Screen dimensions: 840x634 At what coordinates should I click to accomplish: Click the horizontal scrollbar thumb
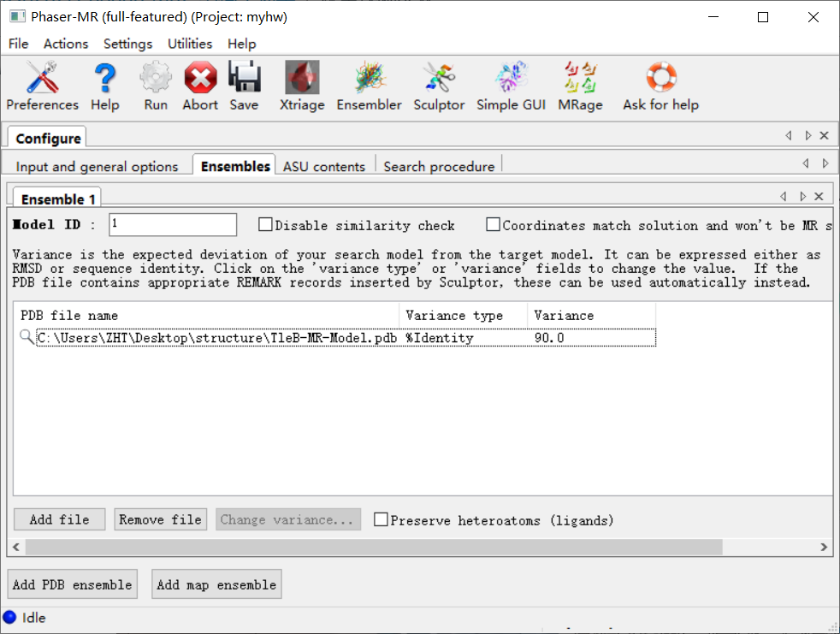pos(374,548)
